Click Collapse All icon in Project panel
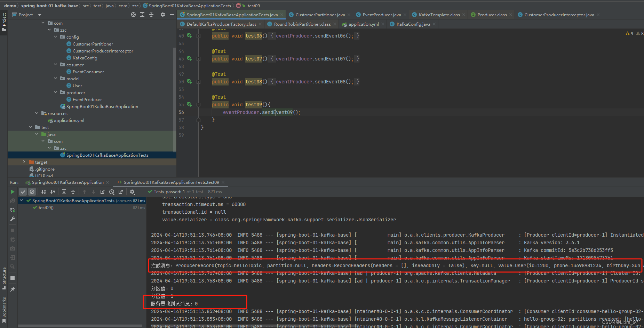 click(151, 15)
